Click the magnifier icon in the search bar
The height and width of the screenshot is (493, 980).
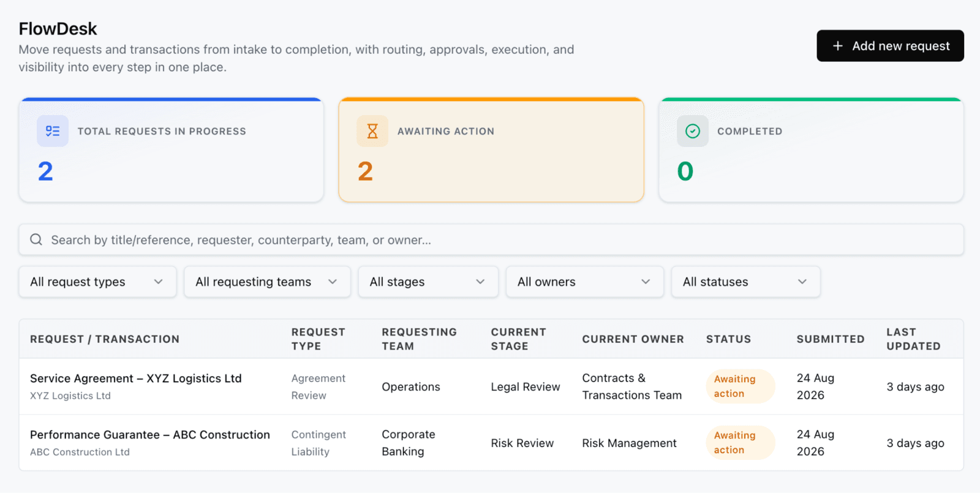point(36,239)
